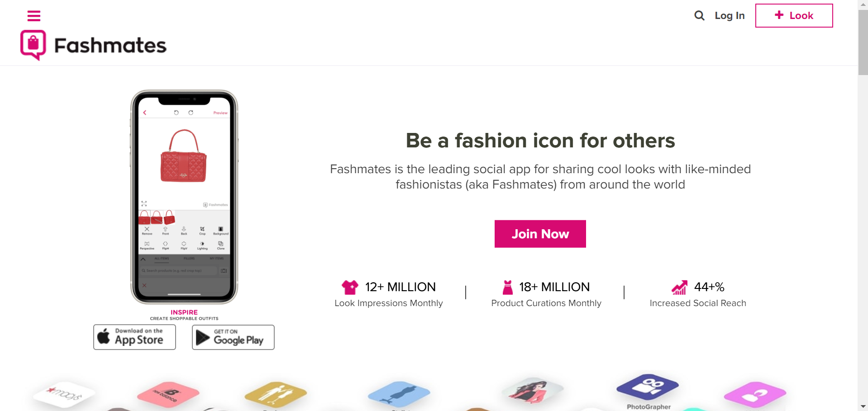Image resolution: width=868 pixels, height=411 pixels.
Task: Click the gold tailor mannequin tile
Action: [x=276, y=394]
